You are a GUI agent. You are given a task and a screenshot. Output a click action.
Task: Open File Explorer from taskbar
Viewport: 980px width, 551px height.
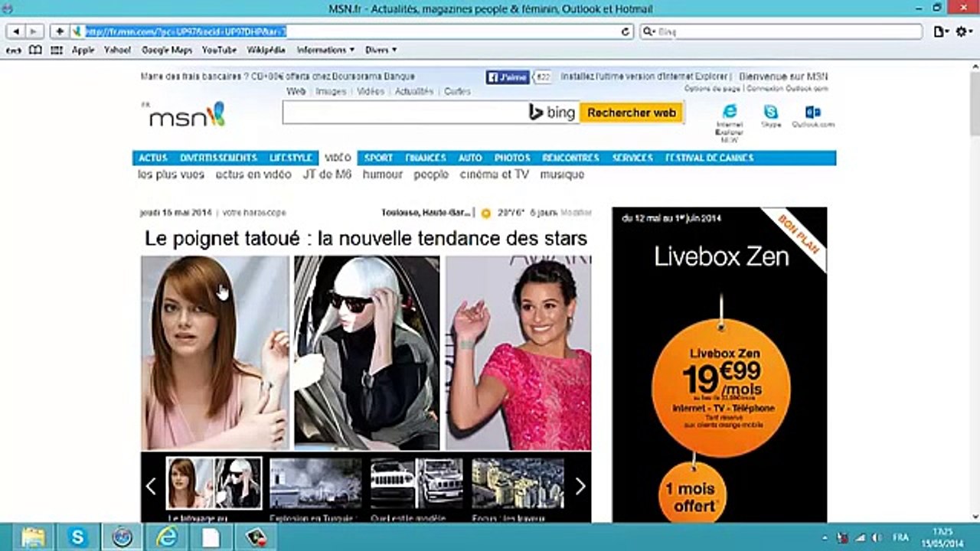click(33, 537)
